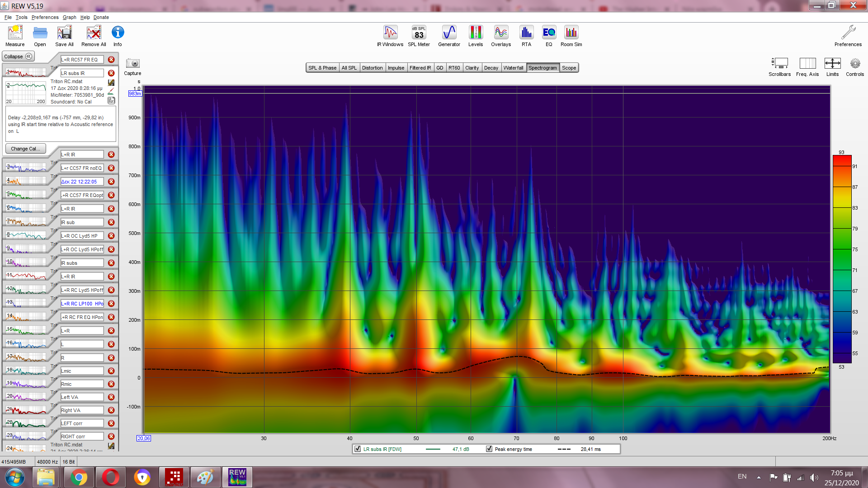Open a measurement file with Open icon
This screenshot has height=488, width=868.
[x=40, y=33]
